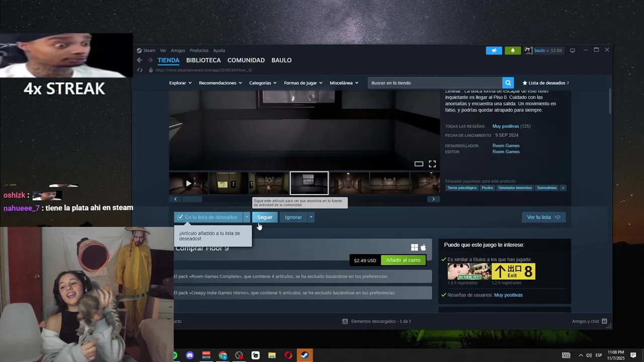644x362 pixels.
Task: Open the Recomendaciones dropdown
Action: pyautogui.click(x=220, y=83)
